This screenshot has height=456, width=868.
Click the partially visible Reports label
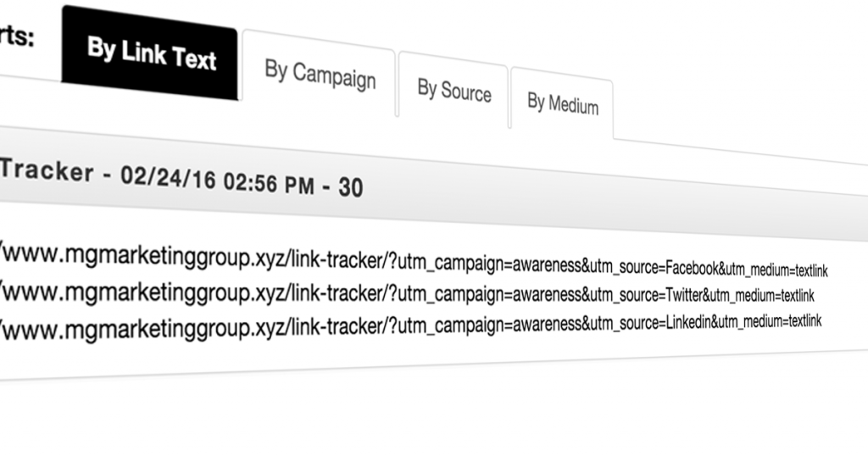17,35
